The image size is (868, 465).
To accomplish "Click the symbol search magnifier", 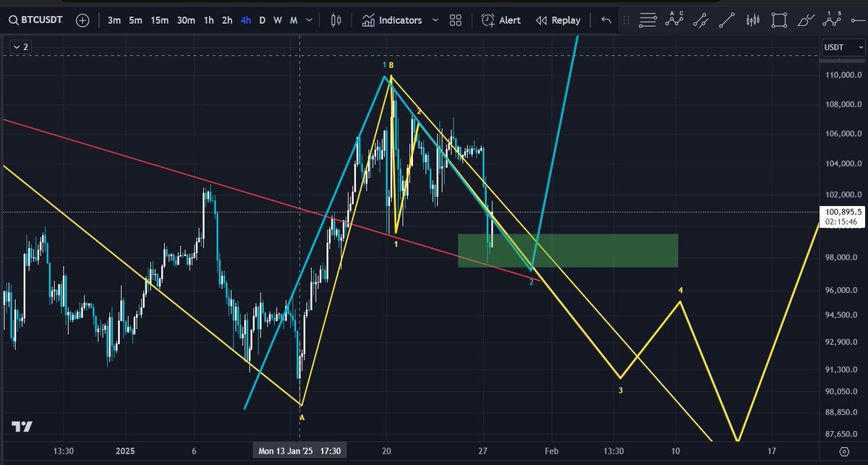I will [x=14, y=20].
